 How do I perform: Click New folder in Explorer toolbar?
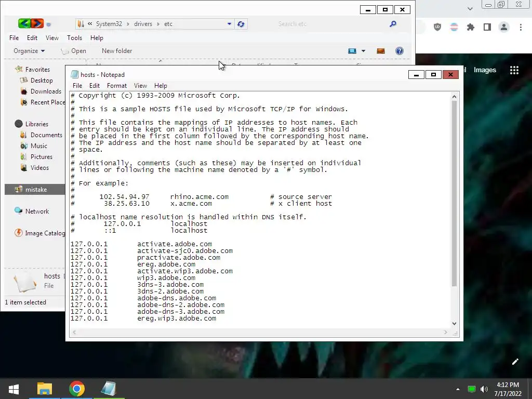tap(117, 51)
